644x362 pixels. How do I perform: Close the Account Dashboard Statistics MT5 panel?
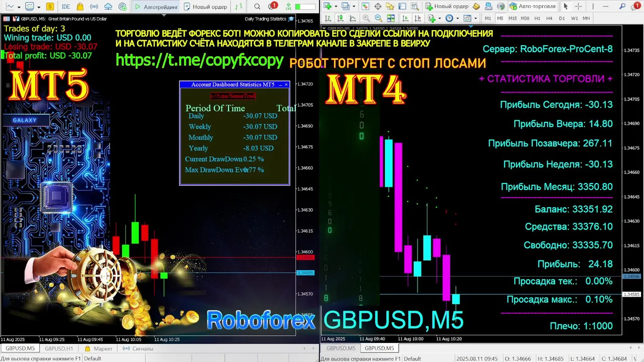point(286,84)
